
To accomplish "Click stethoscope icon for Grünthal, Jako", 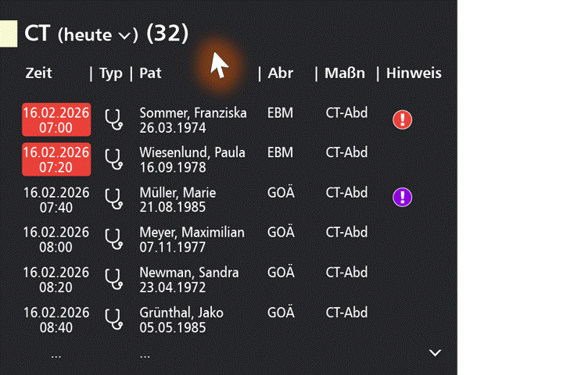I will point(114,319).
